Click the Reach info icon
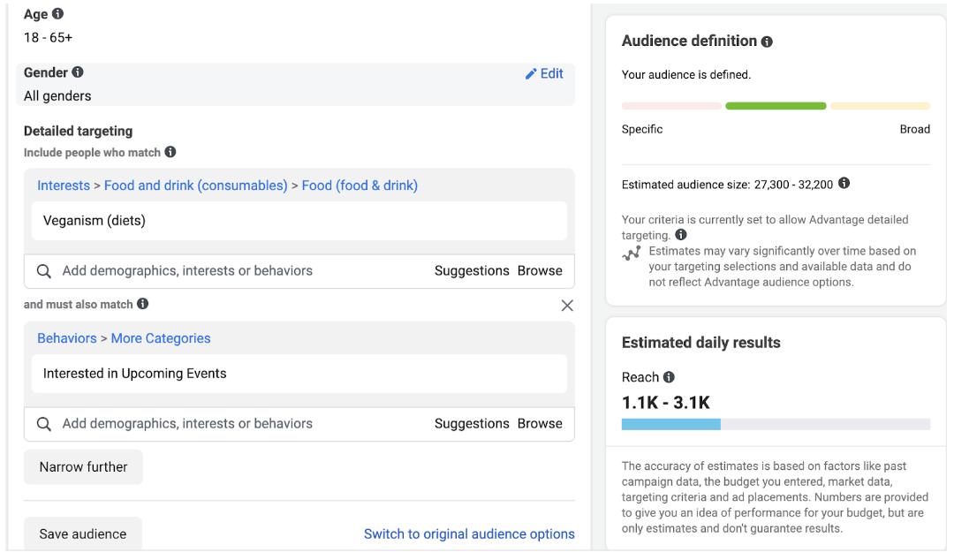 669,377
